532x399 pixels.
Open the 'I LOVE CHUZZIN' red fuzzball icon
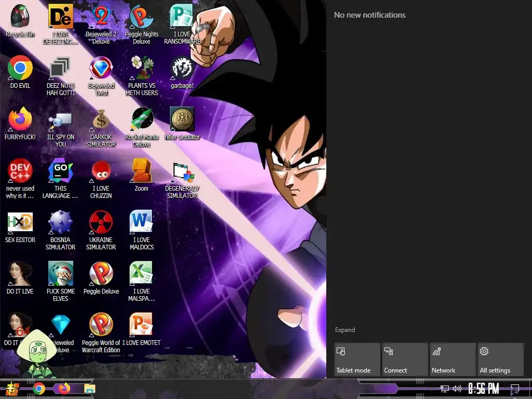click(101, 179)
